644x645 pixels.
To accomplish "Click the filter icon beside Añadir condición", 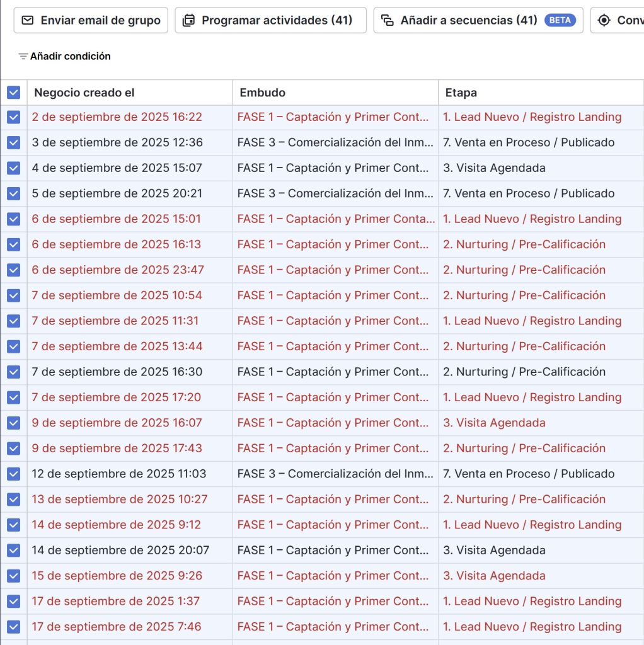I will 23,57.
